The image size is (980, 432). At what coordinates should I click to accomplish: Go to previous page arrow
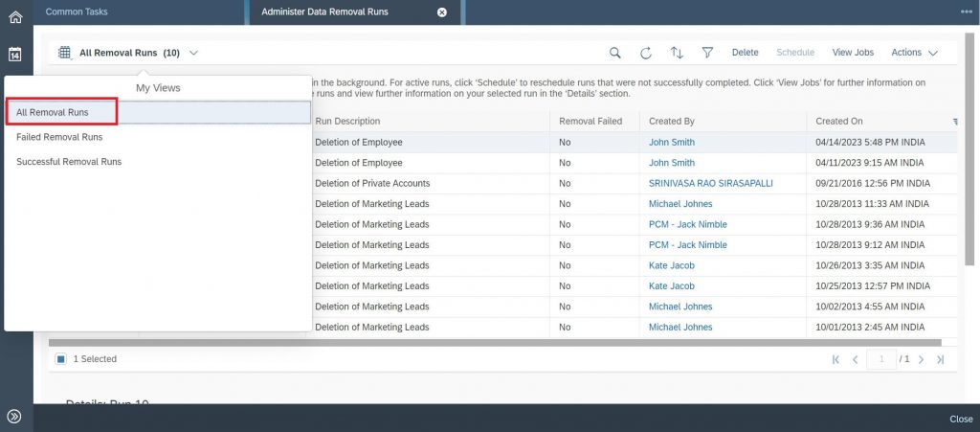855,359
